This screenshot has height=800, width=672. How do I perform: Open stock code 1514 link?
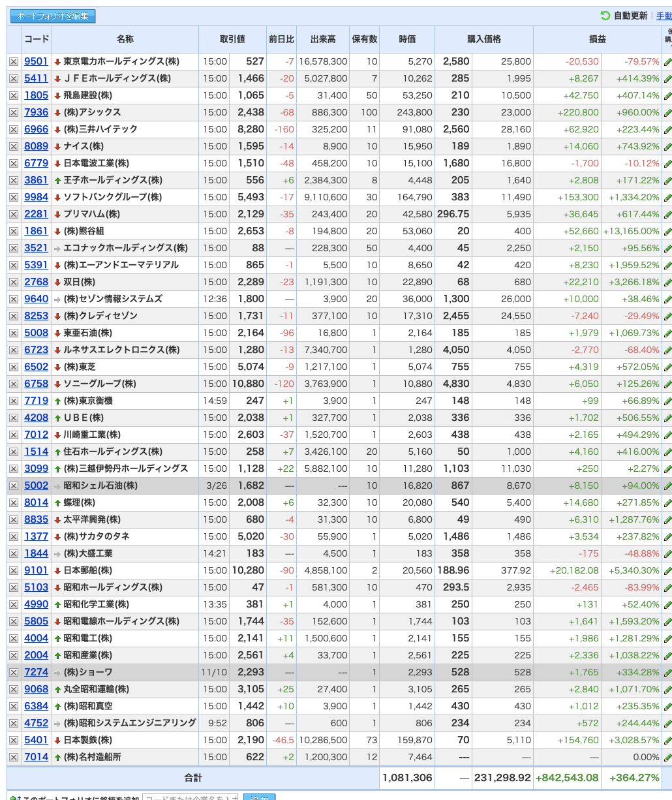tap(37, 452)
